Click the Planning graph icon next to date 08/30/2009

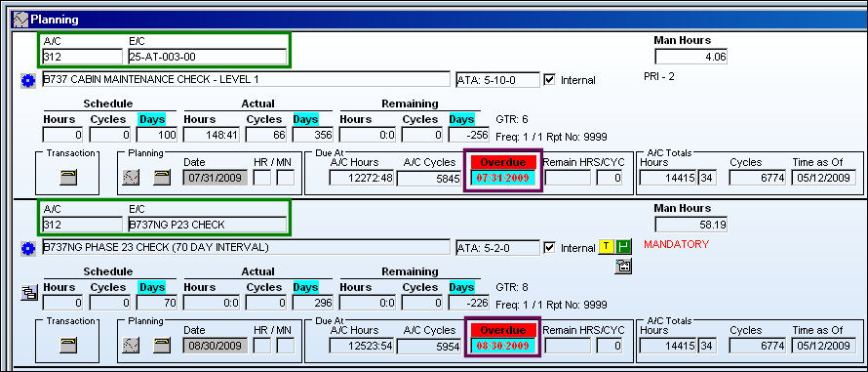(x=131, y=346)
